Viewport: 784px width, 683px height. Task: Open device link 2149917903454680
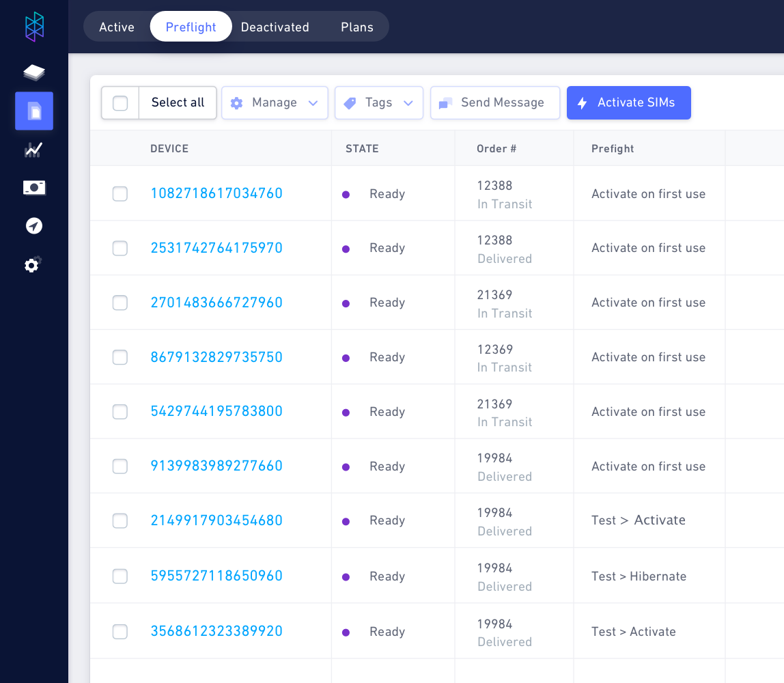(x=216, y=520)
